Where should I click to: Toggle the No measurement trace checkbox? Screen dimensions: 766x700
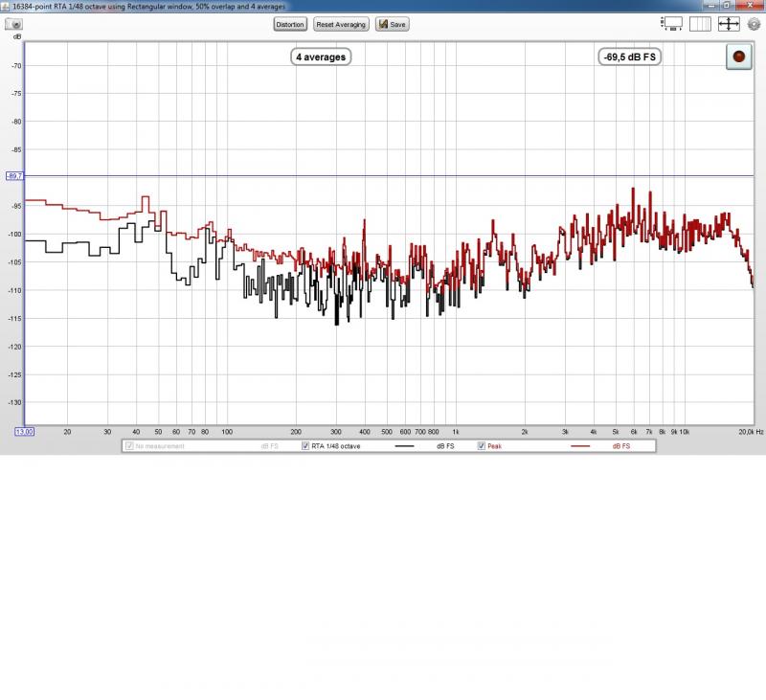(130, 446)
